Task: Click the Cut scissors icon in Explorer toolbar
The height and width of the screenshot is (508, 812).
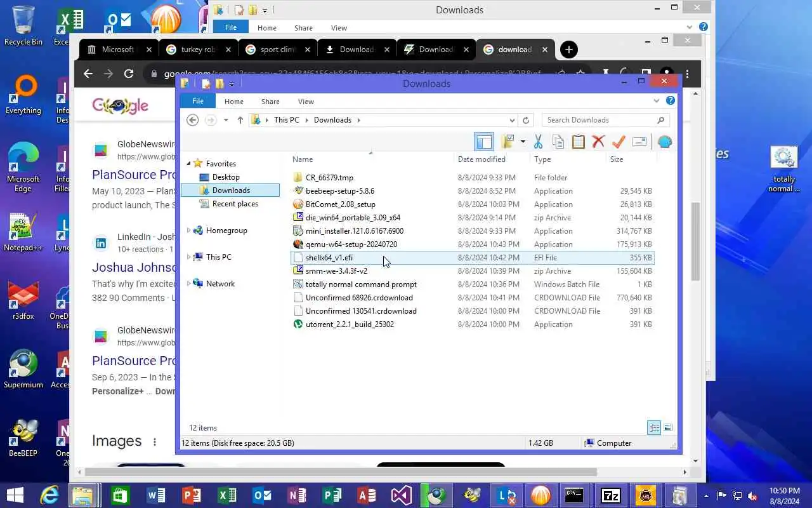Action: coord(538,142)
